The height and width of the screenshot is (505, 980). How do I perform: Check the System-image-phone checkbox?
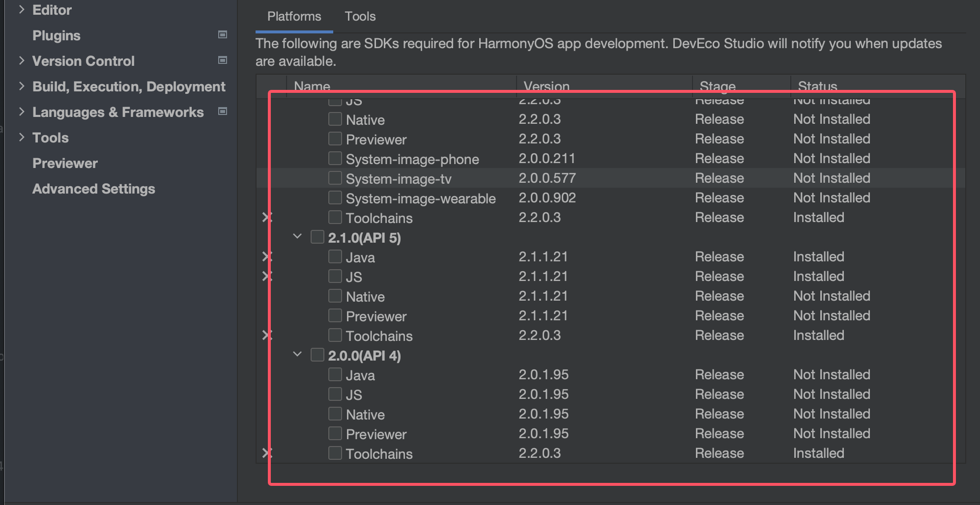335,158
